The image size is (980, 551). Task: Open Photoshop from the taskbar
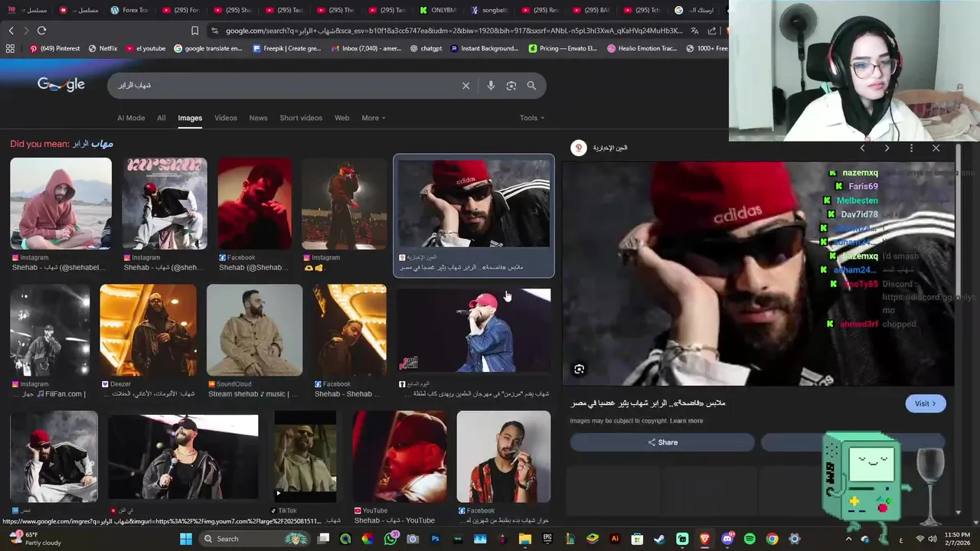coord(436,539)
